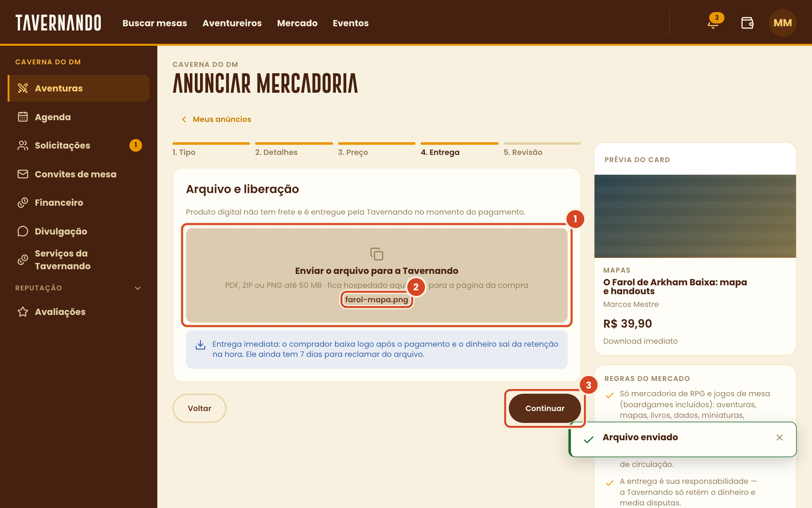
Task: Open the notifications bell
Action: click(713, 23)
